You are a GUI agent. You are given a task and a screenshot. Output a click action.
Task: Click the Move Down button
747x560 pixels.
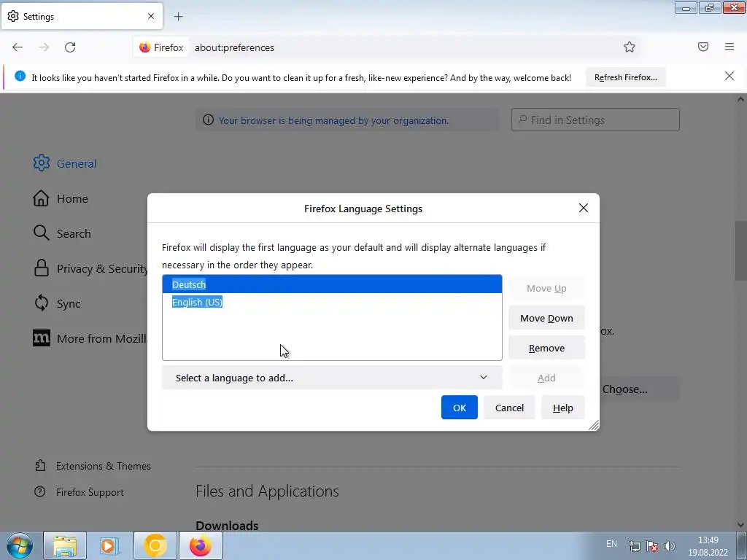(x=546, y=318)
